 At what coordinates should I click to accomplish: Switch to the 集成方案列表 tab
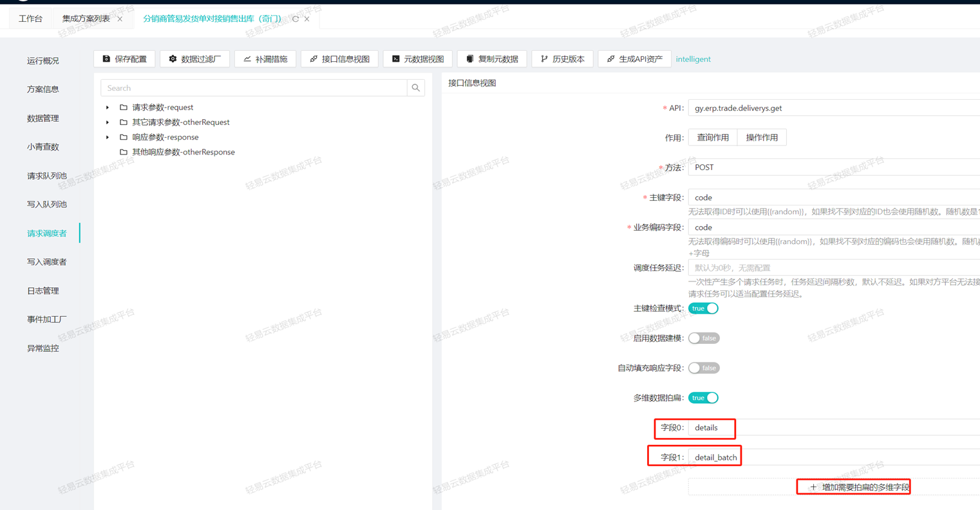click(86, 19)
